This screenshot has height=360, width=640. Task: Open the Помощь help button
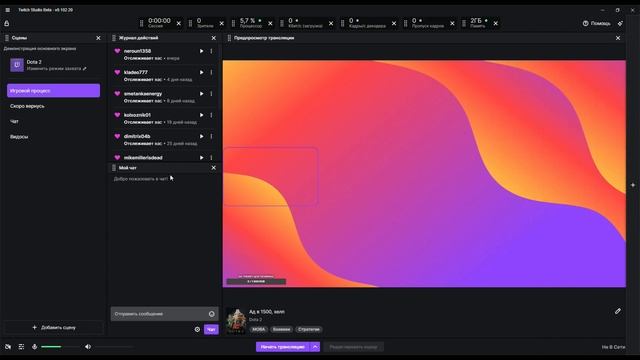coord(596,23)
